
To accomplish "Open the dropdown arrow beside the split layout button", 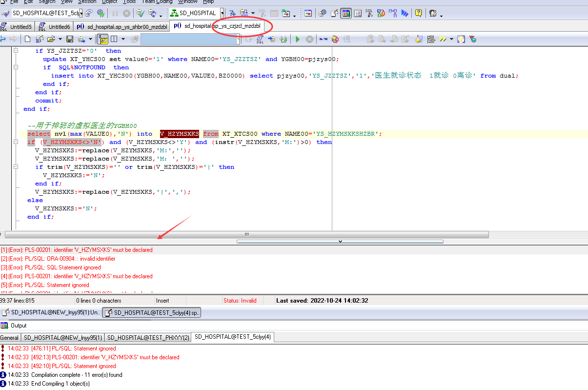I will point(123,39).
